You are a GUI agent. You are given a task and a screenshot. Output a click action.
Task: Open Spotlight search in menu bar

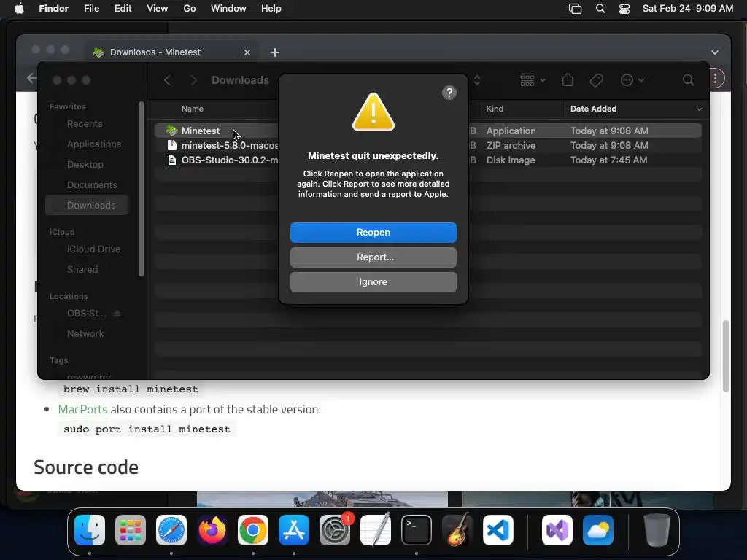(x=600, y=9)
